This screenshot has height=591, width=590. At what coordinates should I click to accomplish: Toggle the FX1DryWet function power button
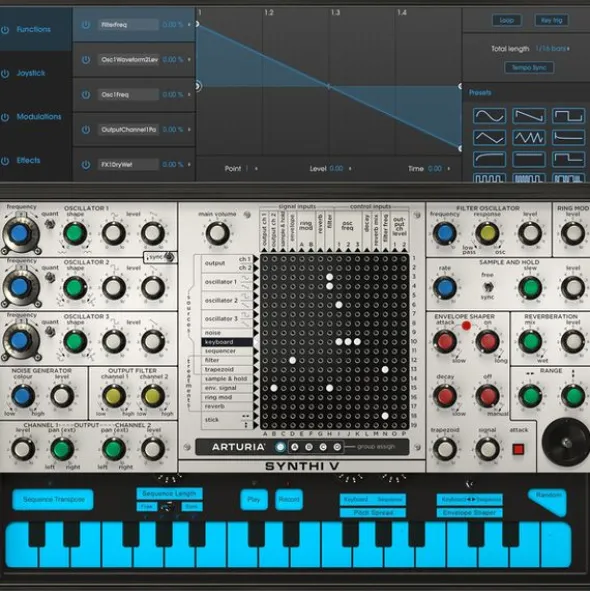tap(86, 165)
